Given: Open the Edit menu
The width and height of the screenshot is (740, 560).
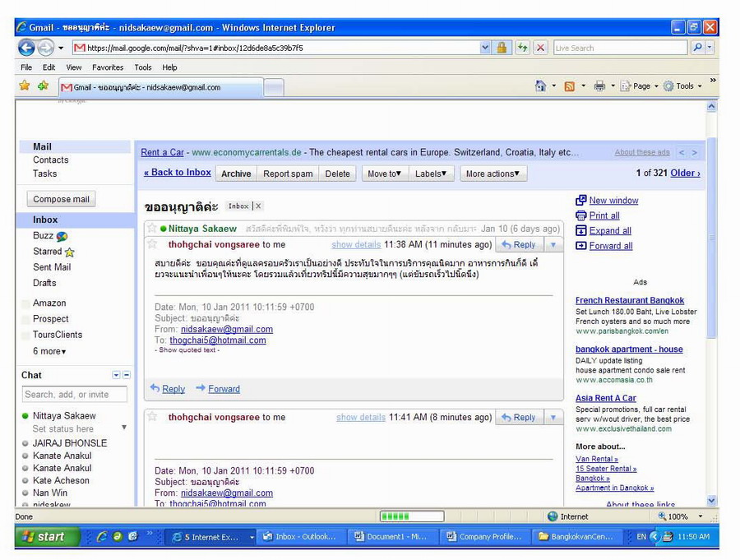Looking at the screenshot, I should click(x=49, y=67).
